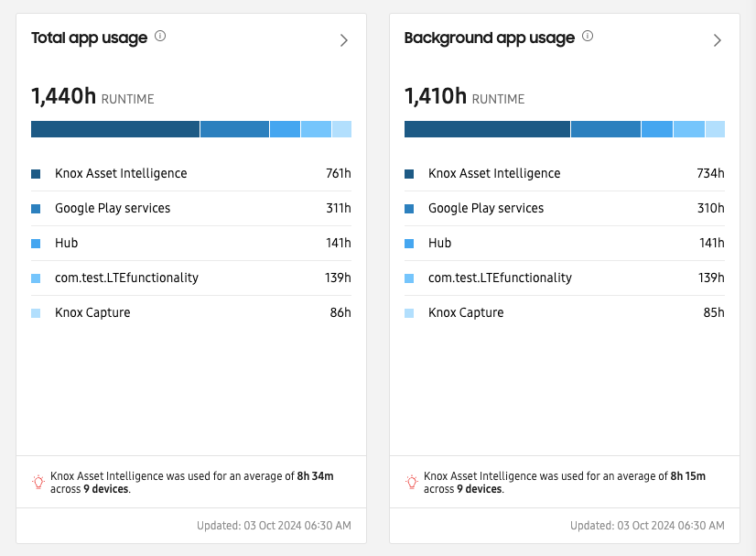Click the lightbulb insight icon in Background app usage
Viewport: 756px width, 556px height.
412,482
